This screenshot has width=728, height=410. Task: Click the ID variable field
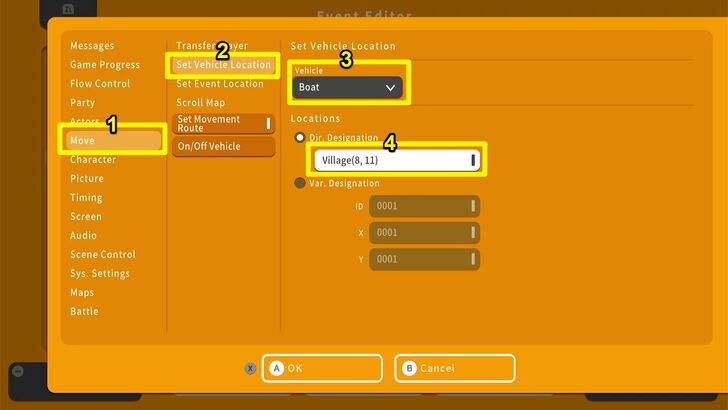pos(424,206)
